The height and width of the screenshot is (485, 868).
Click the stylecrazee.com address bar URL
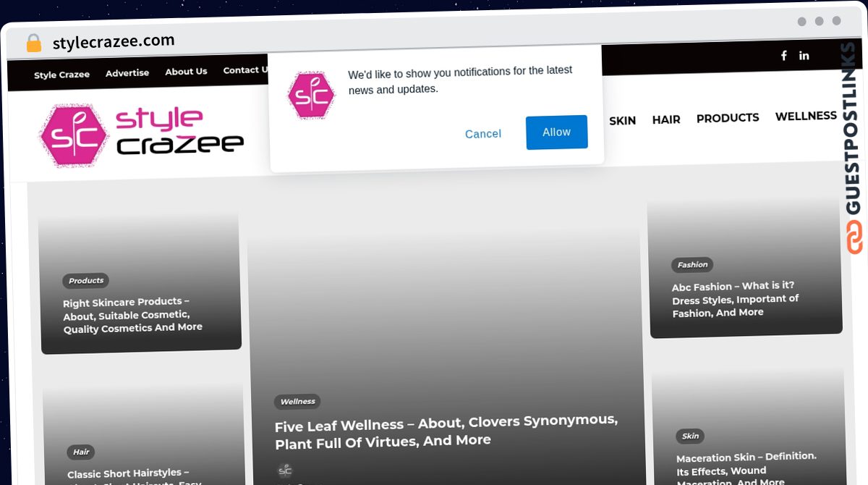tap(114, 42)
